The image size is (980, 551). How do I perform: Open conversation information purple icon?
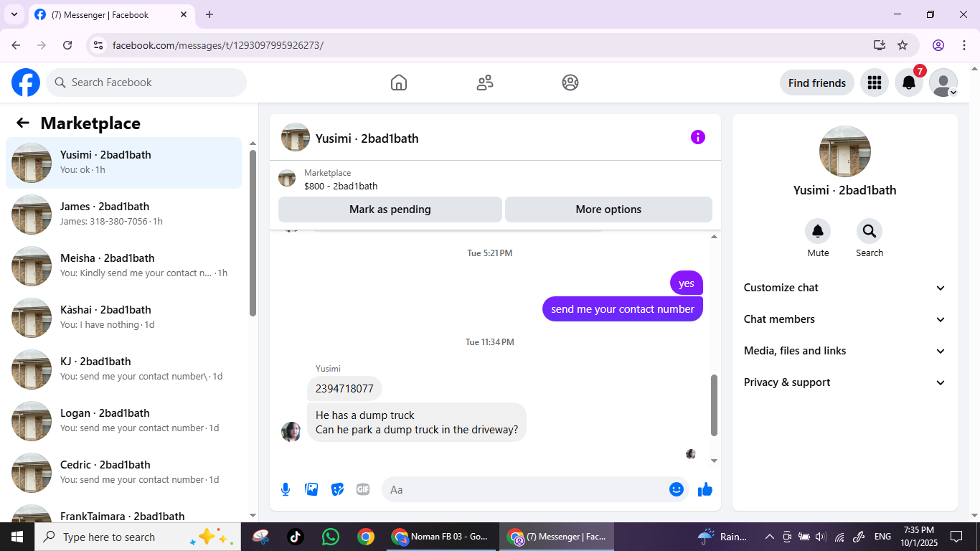click(698, 137)
